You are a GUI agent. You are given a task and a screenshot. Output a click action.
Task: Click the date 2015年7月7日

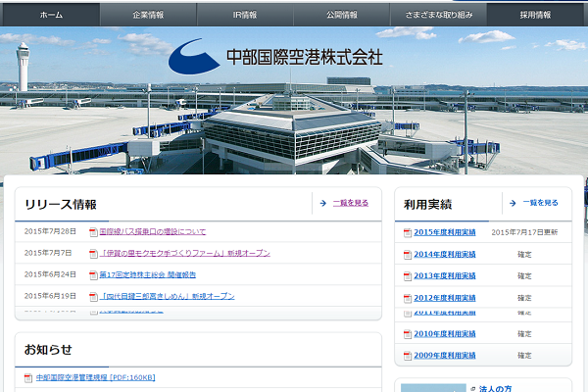click(x=48, y=253)
